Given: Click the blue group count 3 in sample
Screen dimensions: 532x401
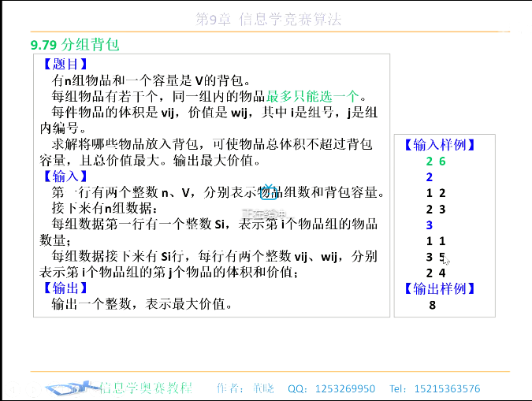Looking at the screenshot, I should click(x=430, y=225).
